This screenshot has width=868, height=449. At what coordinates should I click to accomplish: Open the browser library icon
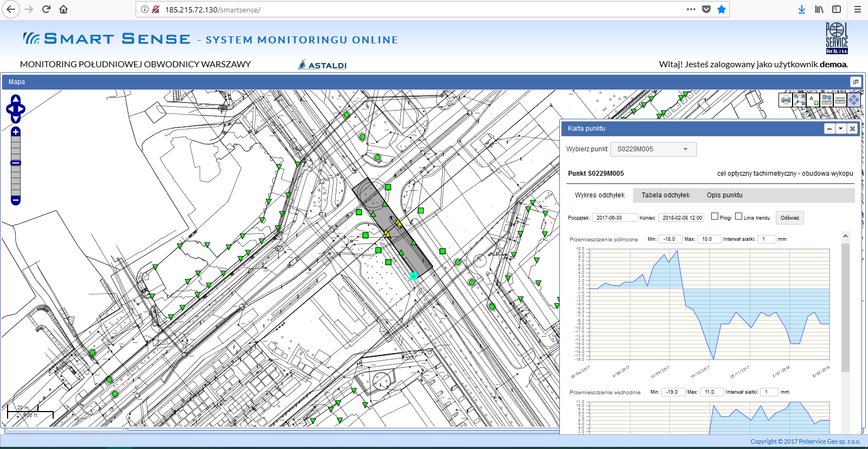click(x=819, y=9)
